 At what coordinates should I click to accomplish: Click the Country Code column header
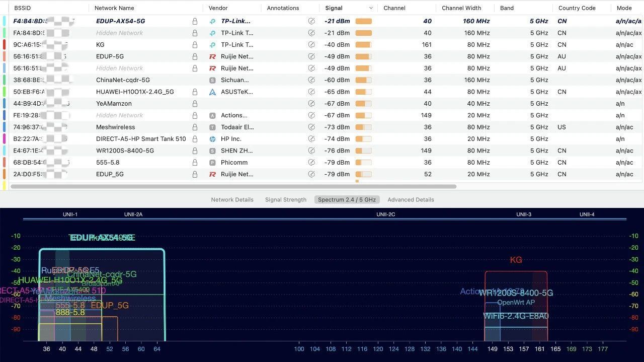577,8
